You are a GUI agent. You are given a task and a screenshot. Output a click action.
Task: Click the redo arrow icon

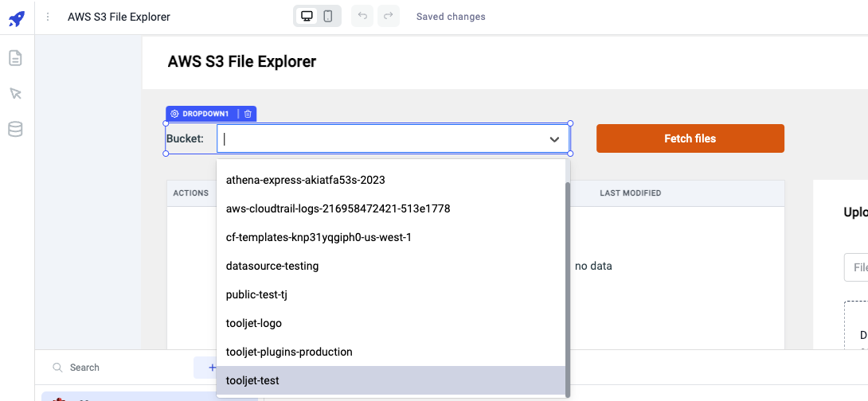(x=389, y=17)
